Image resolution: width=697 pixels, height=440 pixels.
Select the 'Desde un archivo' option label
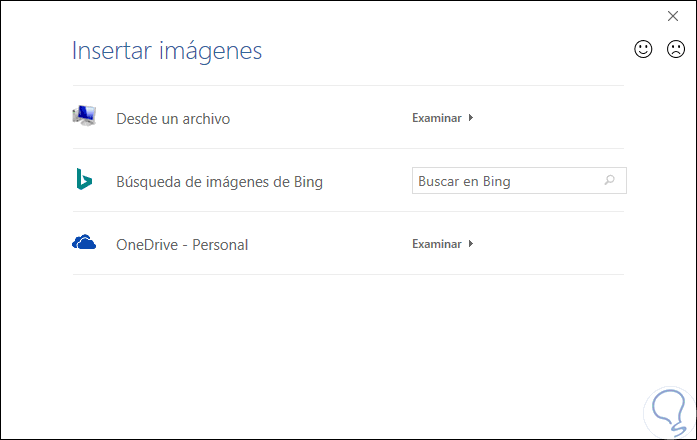click(x=173, y=119)
